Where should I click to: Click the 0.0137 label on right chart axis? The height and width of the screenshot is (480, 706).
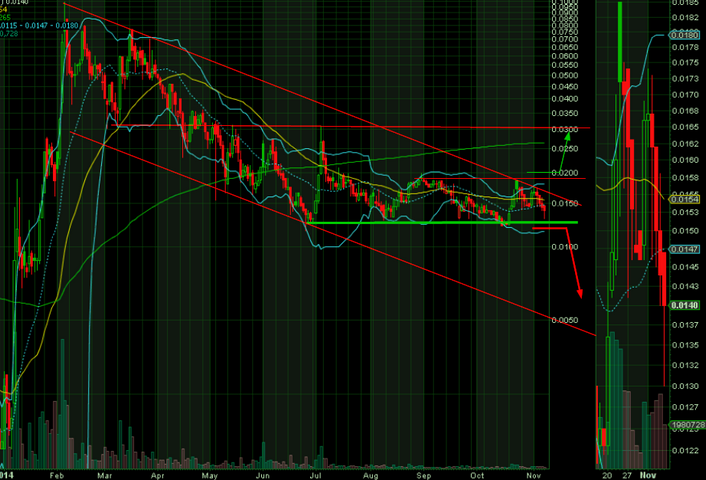coord(685,325)
